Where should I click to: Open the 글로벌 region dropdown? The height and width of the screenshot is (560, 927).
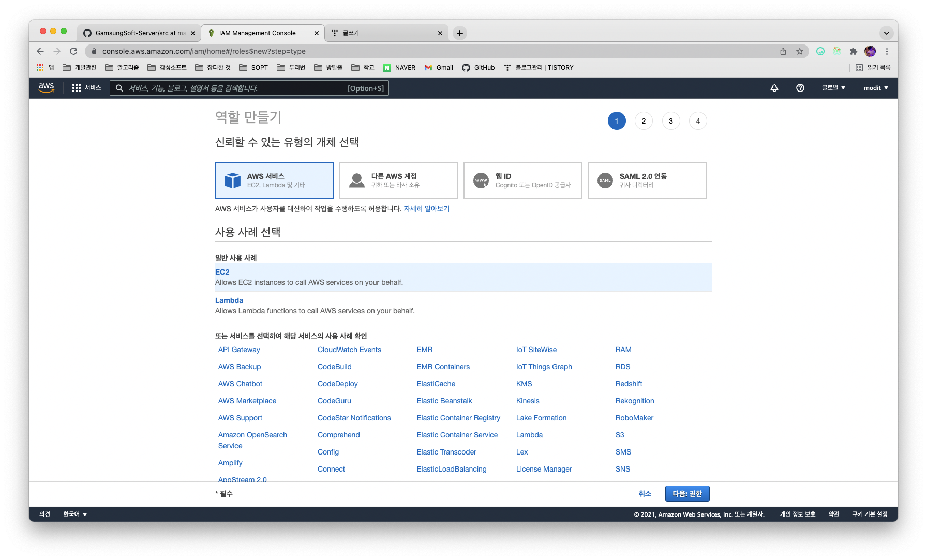point(833,88)
